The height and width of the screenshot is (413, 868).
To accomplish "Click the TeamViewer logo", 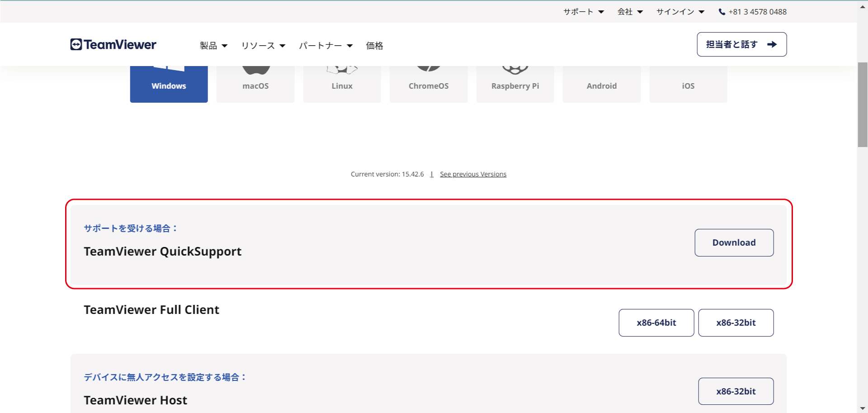I will tap(113, 44).
